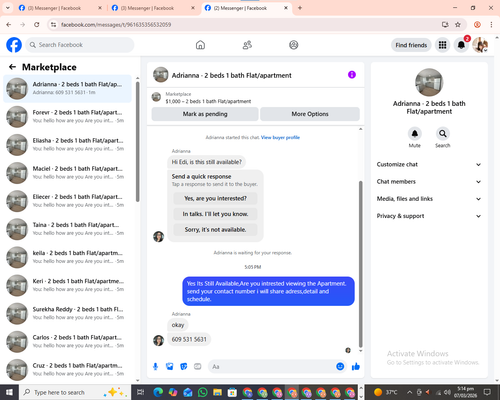Click the back arrow beside Marketplace

[12, 67]
